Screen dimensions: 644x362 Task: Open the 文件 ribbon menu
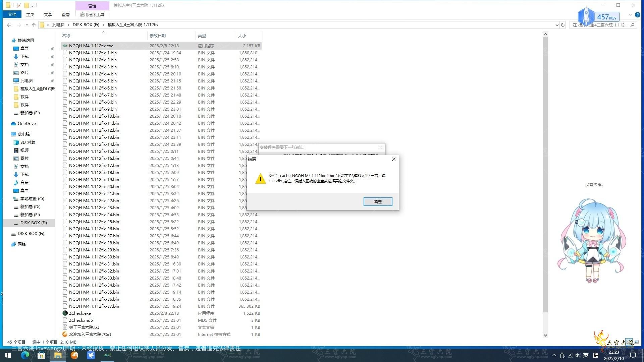click(12, 14)
